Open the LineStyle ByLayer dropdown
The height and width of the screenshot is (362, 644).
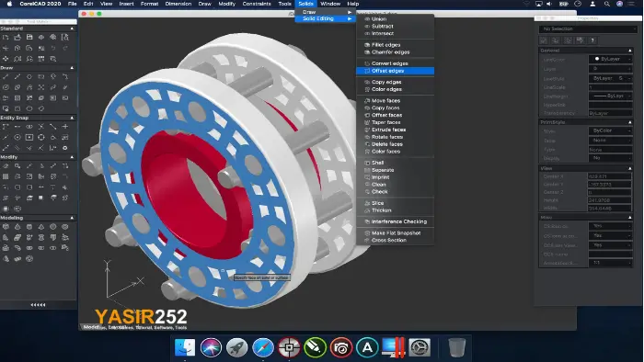pos(610,78)
